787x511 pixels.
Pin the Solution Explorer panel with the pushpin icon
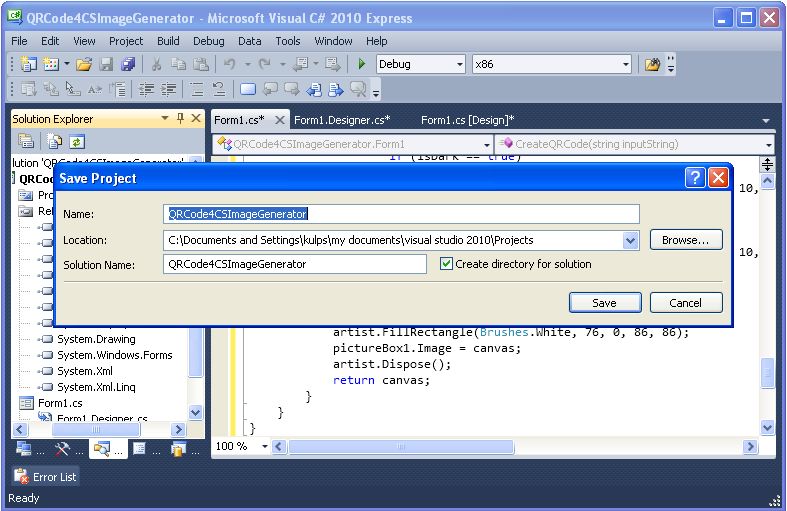click(x=181, y=118)
